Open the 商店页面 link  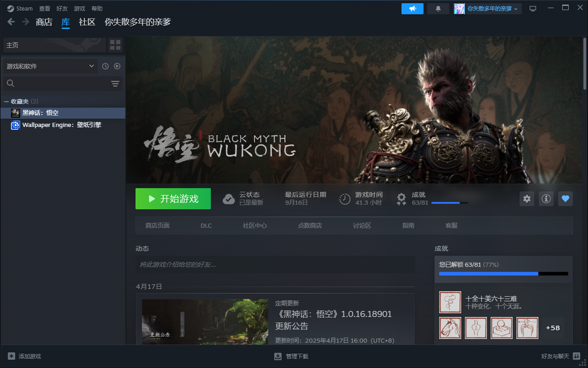coord(157,225)
